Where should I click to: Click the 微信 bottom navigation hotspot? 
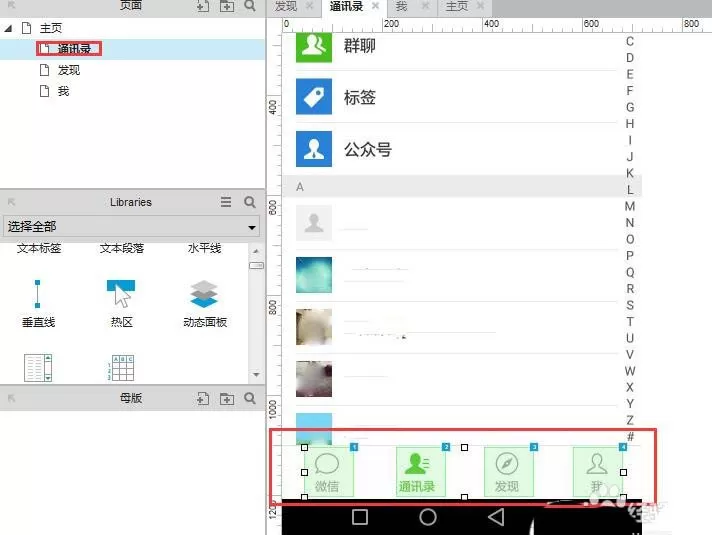[329, 472]
